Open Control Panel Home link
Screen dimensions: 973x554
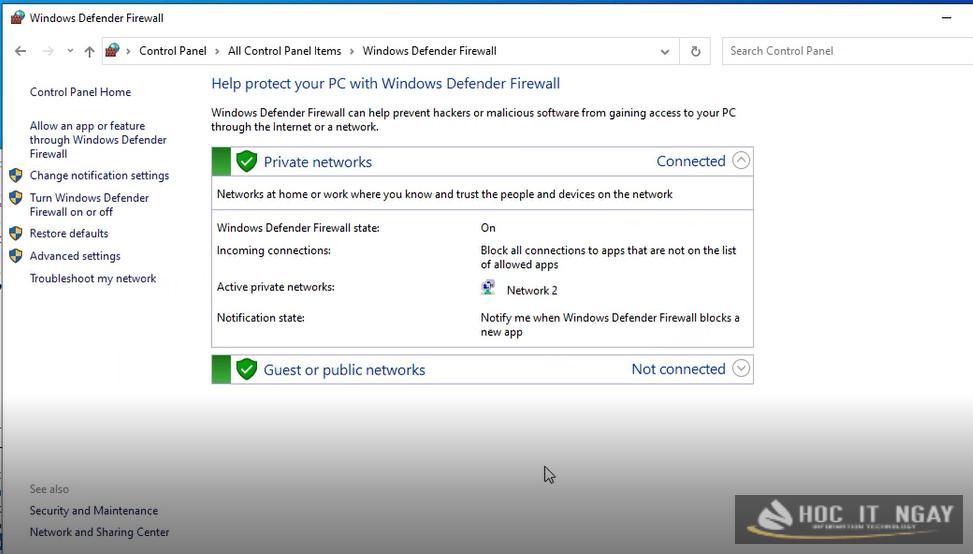(x=80, y=92)
